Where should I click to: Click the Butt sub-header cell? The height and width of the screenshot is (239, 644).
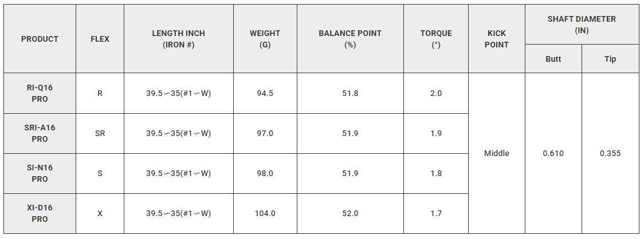click(x=553, y=59)
